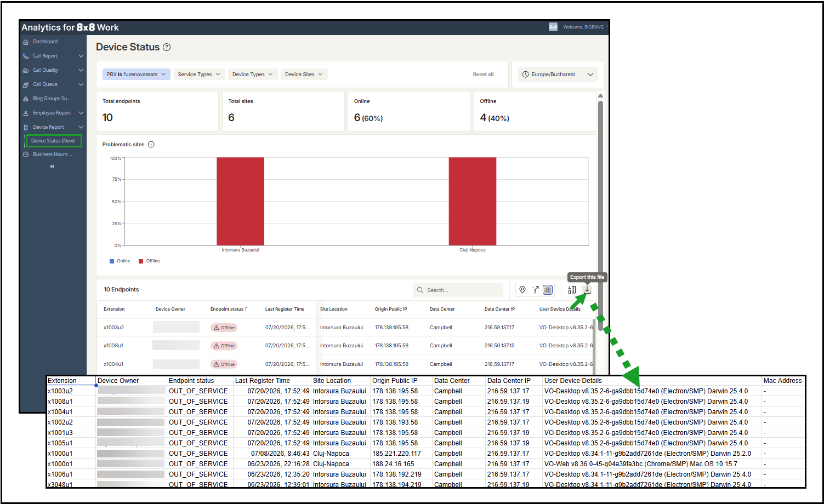Click the Offline 4 (40%) value
Image resolution: width=824 pixels, height=504 pixels.
coord(495,118)
